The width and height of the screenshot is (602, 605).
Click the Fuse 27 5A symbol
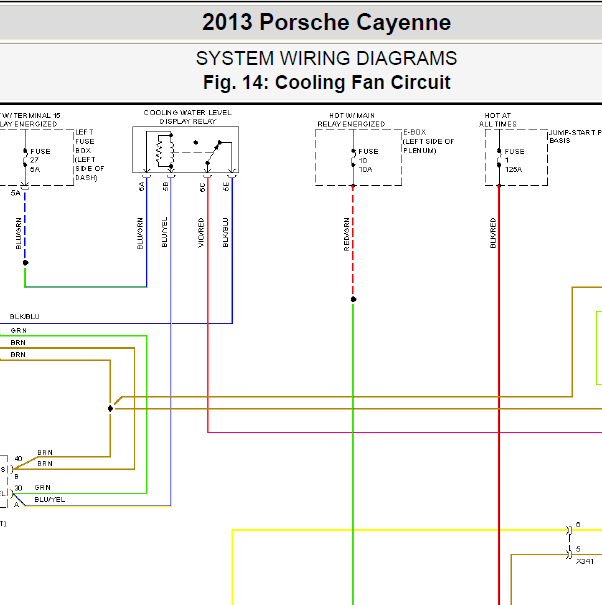[25, 158]
